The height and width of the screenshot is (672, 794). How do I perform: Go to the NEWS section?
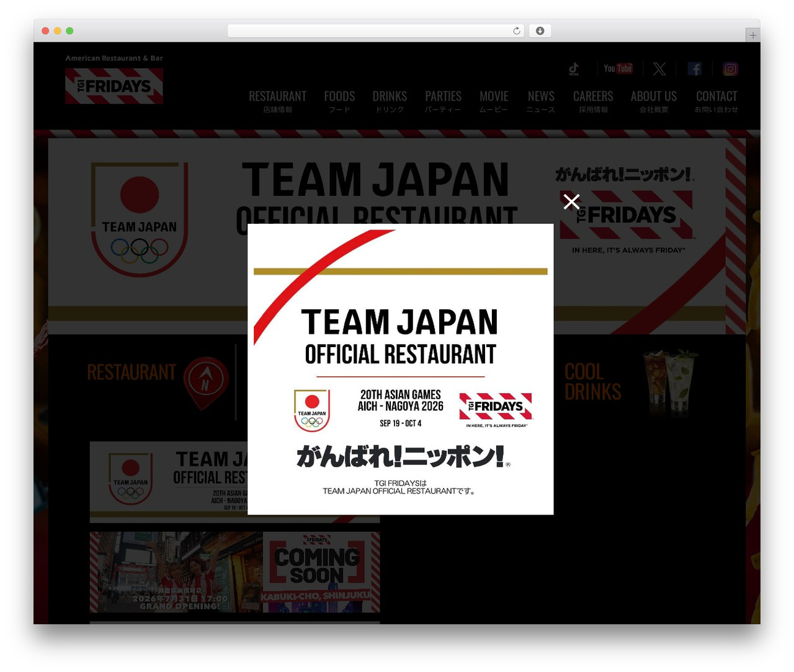(x=541, y=101)
